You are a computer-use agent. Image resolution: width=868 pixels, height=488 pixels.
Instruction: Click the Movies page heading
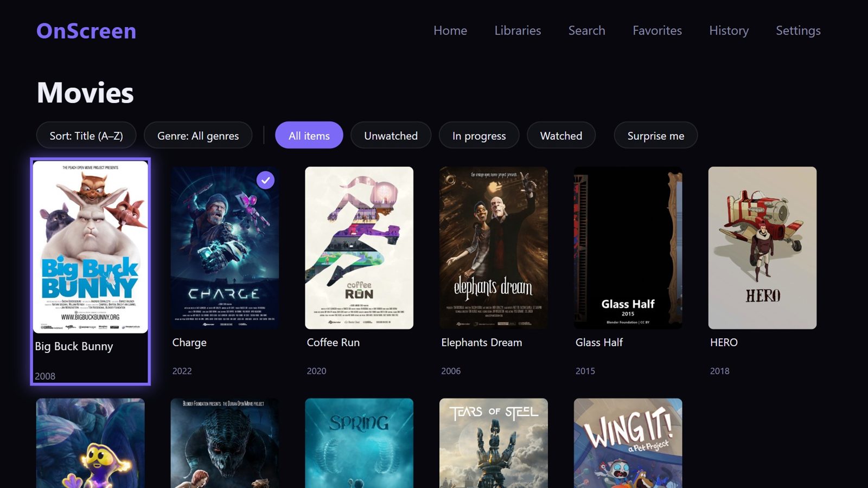point(85,93)
